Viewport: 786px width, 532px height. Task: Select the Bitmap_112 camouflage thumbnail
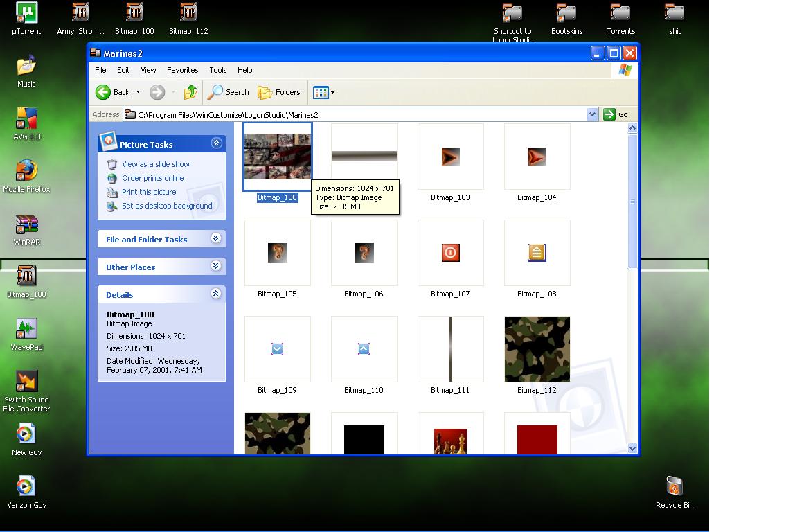[537, 349]
